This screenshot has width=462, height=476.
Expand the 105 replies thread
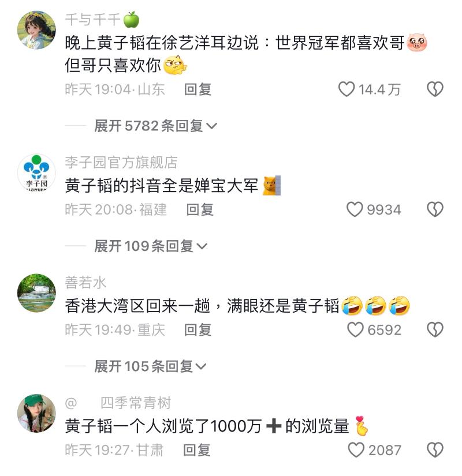[x=151, y=366]
